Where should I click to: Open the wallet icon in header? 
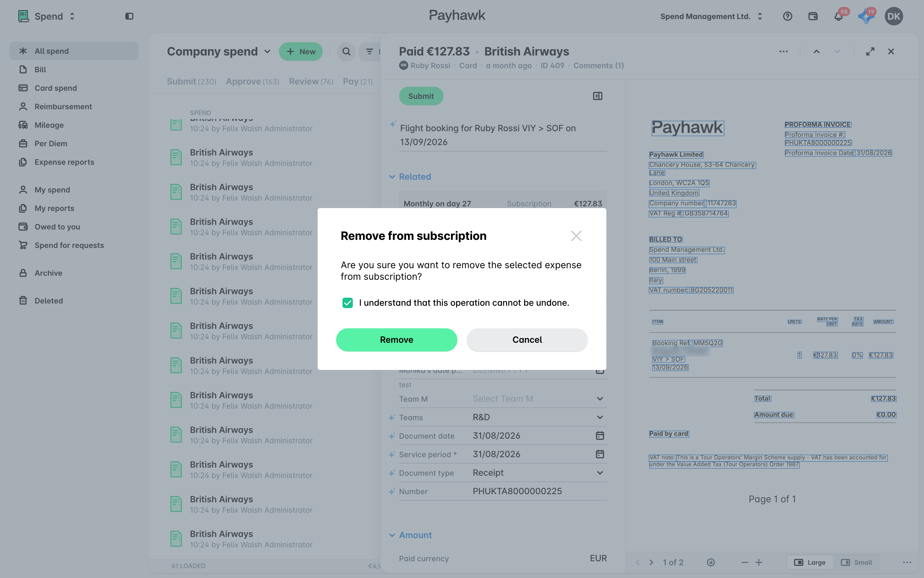813,16
